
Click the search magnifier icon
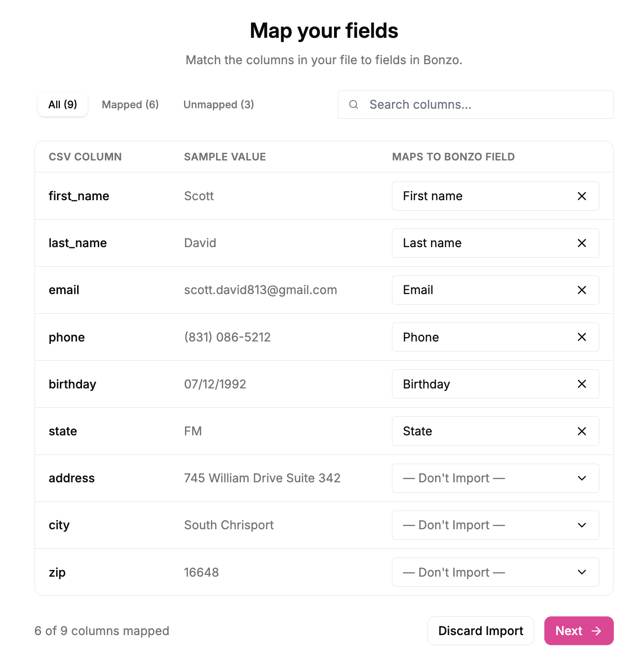(x=354, y=104)
